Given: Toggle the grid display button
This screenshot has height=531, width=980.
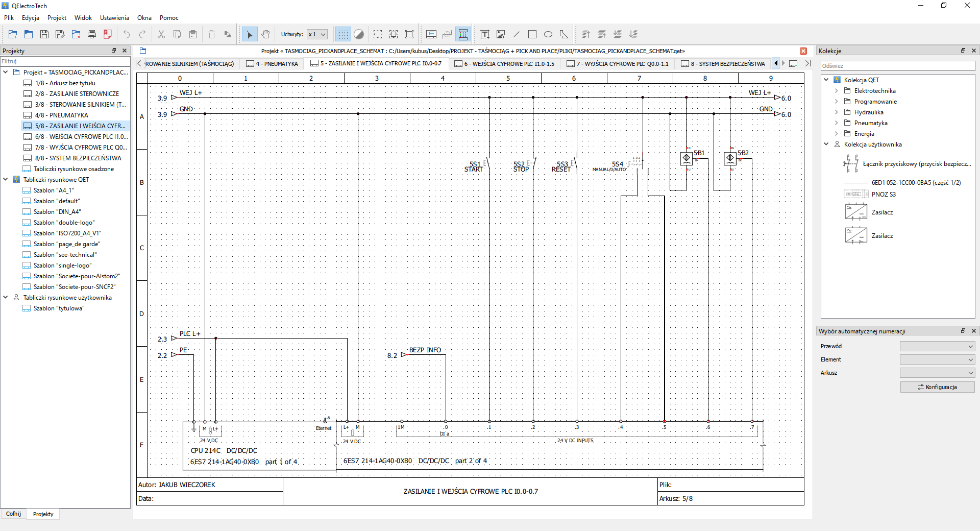Looking at the screenshot, I should click(x=343, y=34).
